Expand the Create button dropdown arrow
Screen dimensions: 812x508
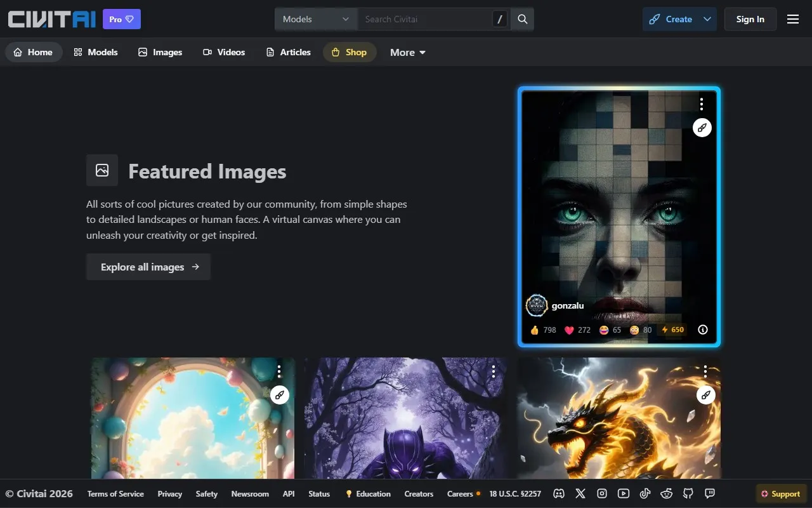click(x=707, y=19)
